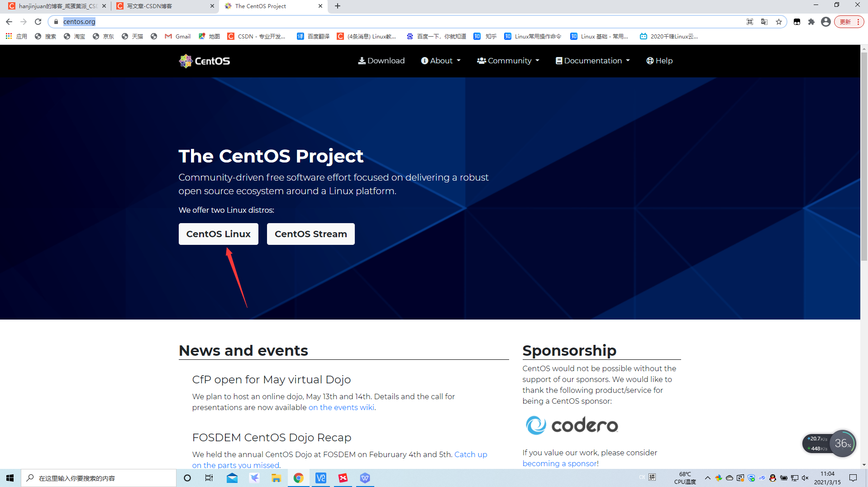This screenshot has height=487, width=868.
Task: Follow the 'on the events wiki' link
Action: (341, 407)
